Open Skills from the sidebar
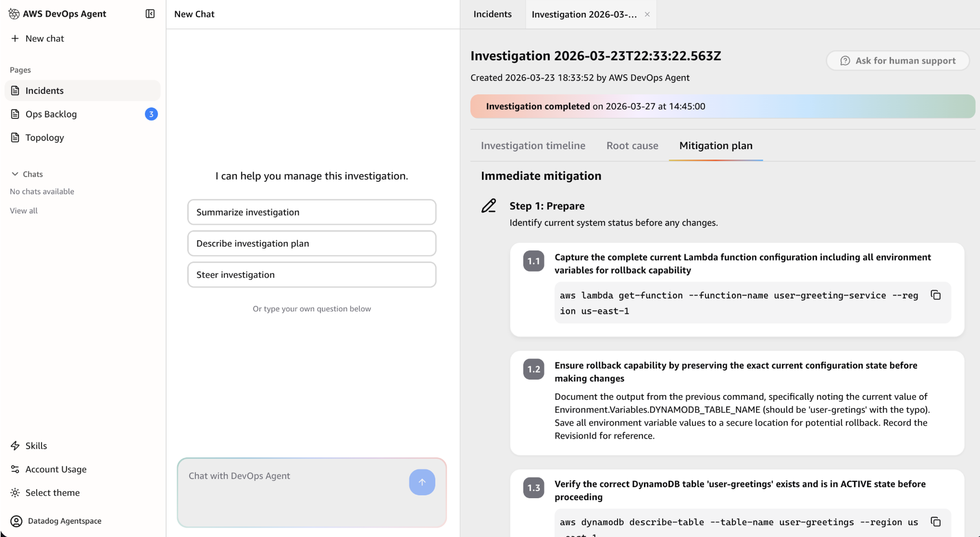Screen dimensions: 980x537 tap(82, 446)
